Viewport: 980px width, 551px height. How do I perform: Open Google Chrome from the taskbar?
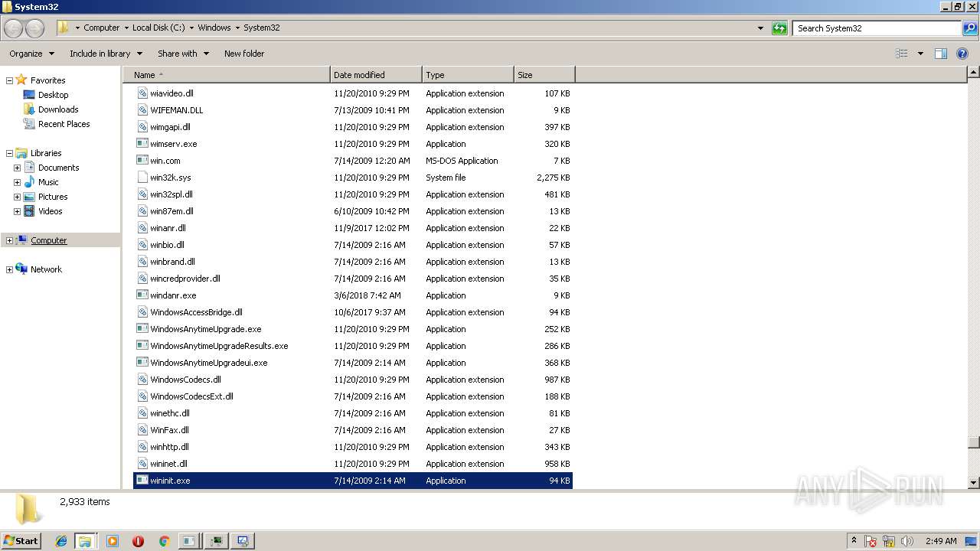tap(164, 541)
